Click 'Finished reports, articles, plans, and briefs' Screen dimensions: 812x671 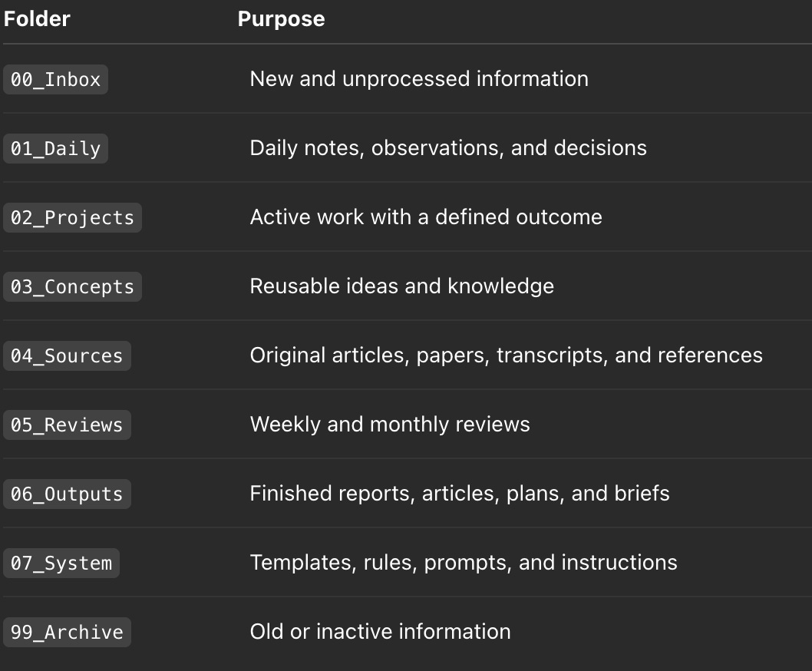[x=460, y=494]
